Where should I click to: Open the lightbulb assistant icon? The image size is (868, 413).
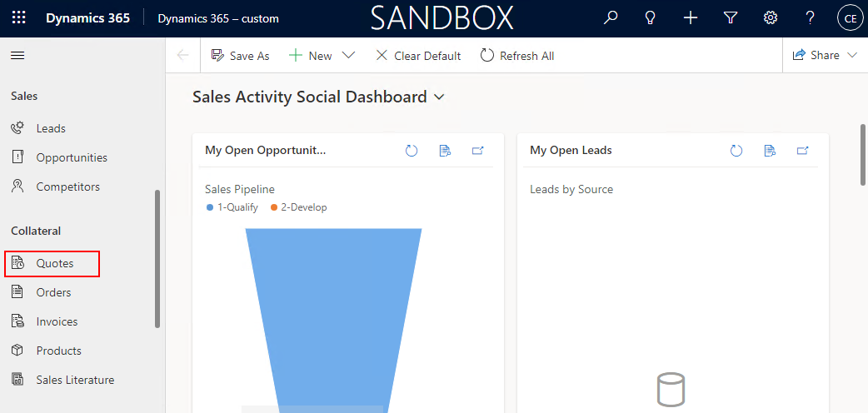pos(651,18)
